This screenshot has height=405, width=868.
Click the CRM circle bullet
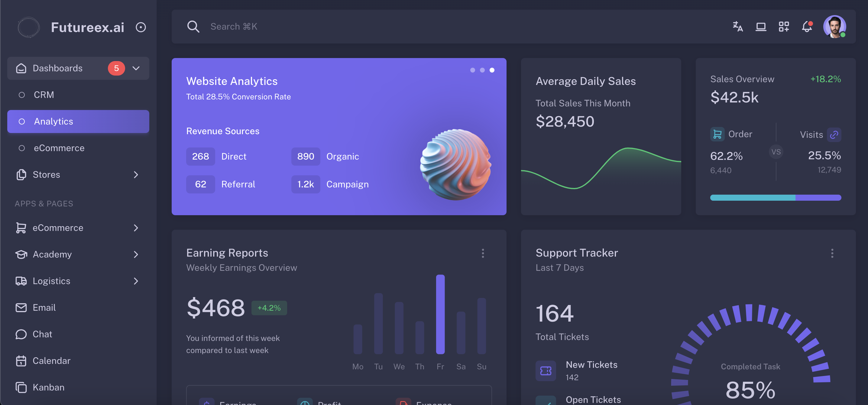[21, 95]
